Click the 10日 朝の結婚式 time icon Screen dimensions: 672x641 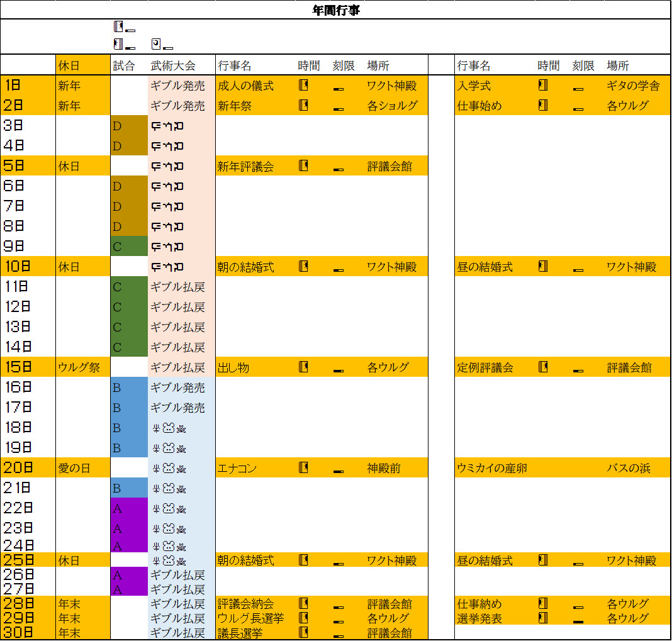(303, 267)
